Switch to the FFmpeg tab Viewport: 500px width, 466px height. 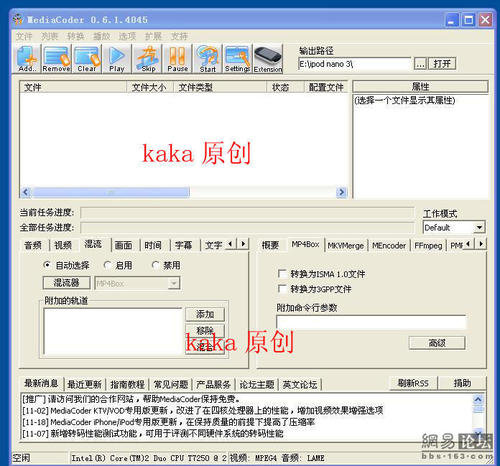428,246
